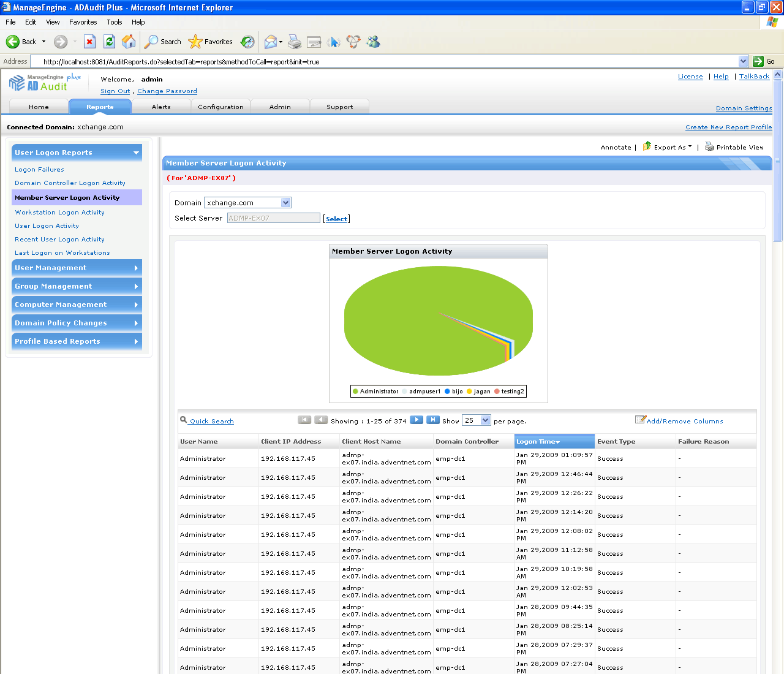Viewport: 784px width, 674px height.
Task: Switch to the Alerts tab
Action: pyautogui.click(x=161, y=107)
